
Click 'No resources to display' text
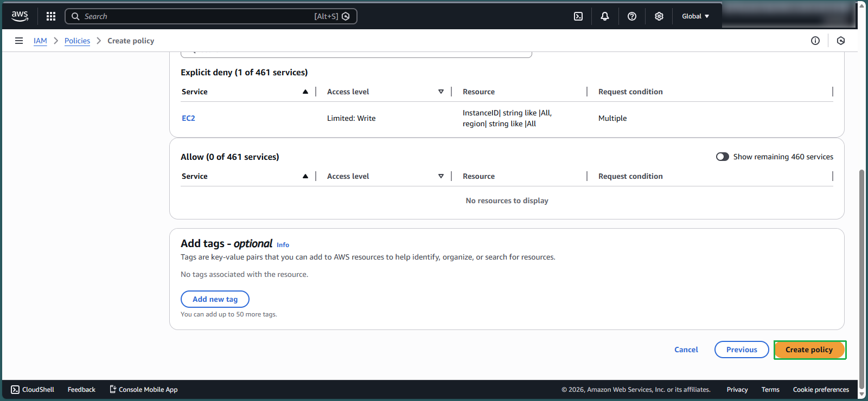click(x=507, y=200)
